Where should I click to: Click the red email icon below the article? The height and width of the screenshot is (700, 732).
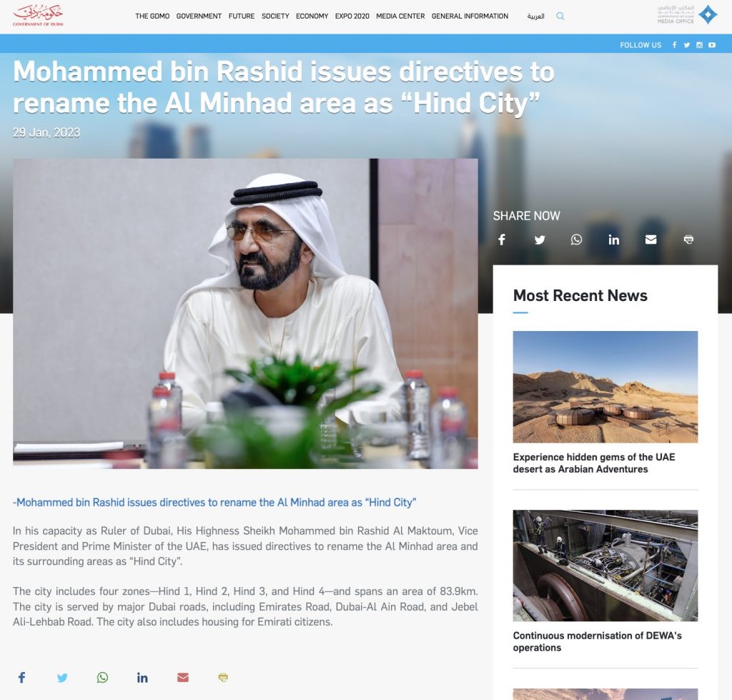point(183,678)
